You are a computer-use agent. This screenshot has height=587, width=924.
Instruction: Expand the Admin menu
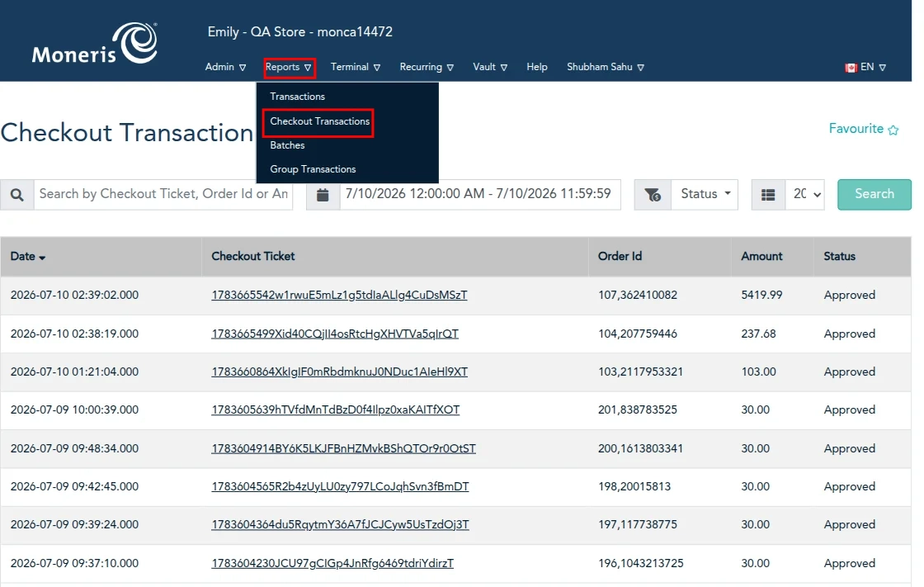[226, 67]
